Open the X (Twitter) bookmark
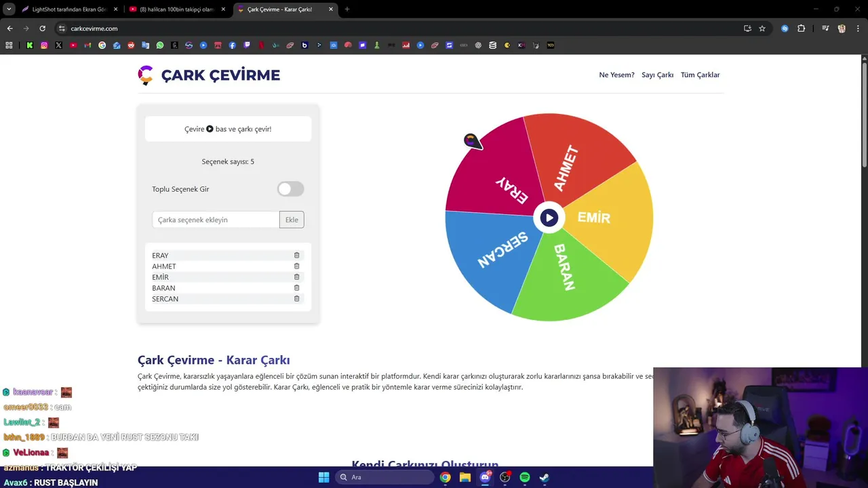Image resolution: width=868 pixels, height=488 pixels. 58,45
